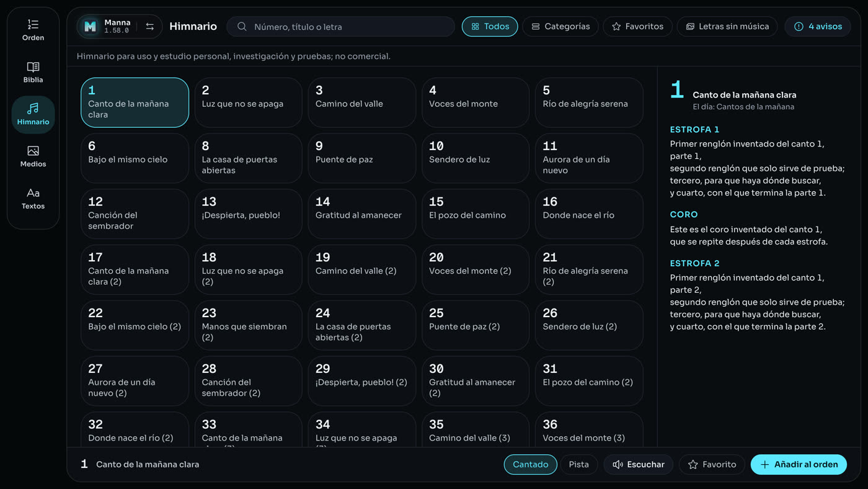
Task: Click Añadir al orden button
Action: (799, 464)
